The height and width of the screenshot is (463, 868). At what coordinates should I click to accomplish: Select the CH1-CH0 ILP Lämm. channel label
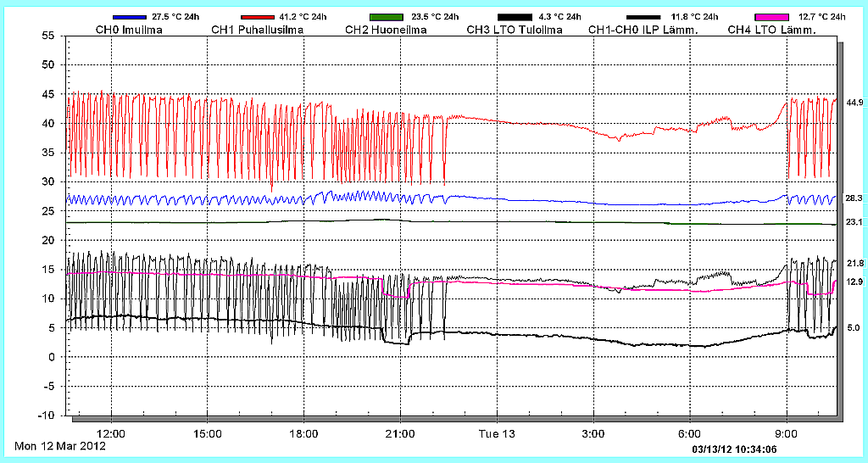point(643,31)
